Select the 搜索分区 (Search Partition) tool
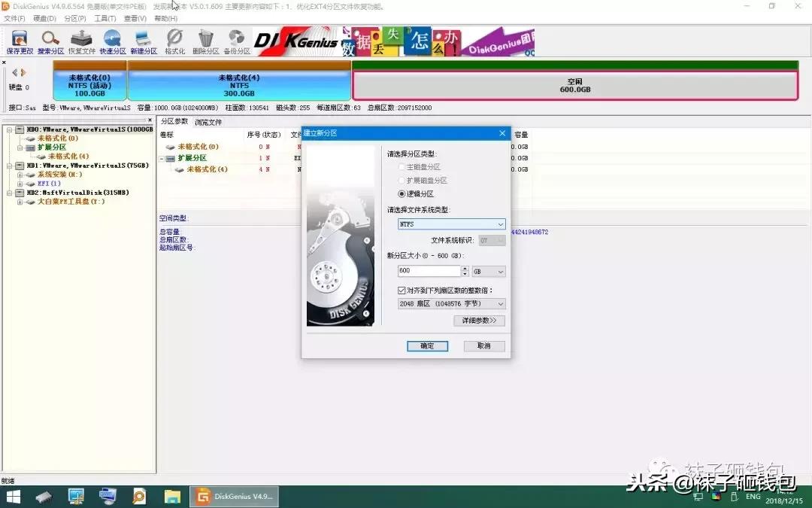 click(50, 41)
